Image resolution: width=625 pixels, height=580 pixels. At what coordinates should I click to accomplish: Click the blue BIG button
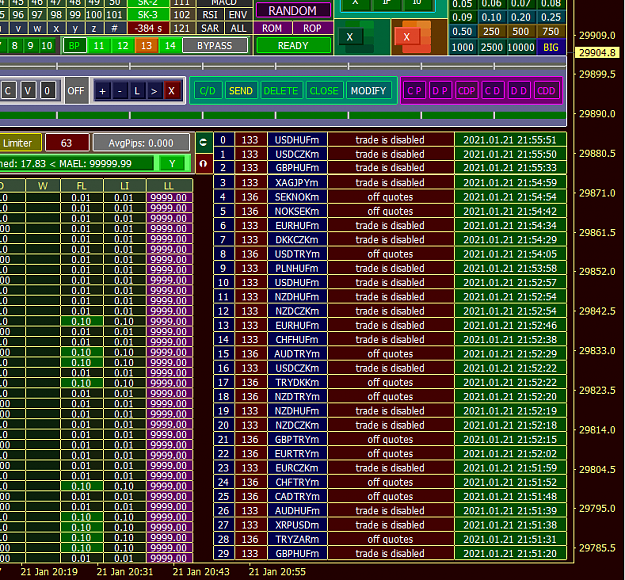point(551,47)
